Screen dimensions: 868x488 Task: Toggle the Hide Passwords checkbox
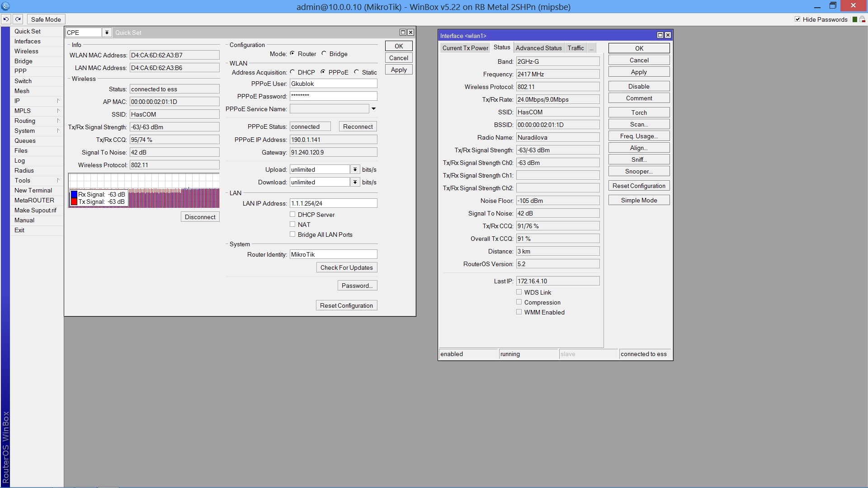[x=797, y=19]
